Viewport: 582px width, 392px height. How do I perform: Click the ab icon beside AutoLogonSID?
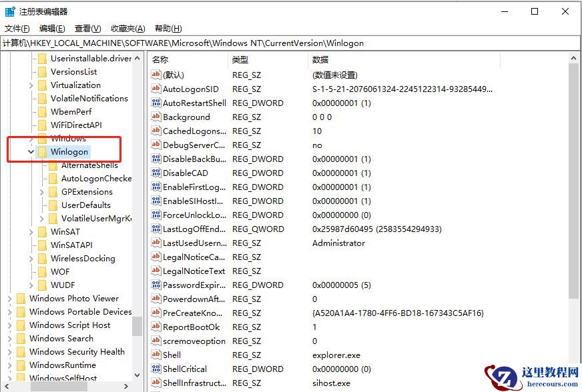point(156,89)
